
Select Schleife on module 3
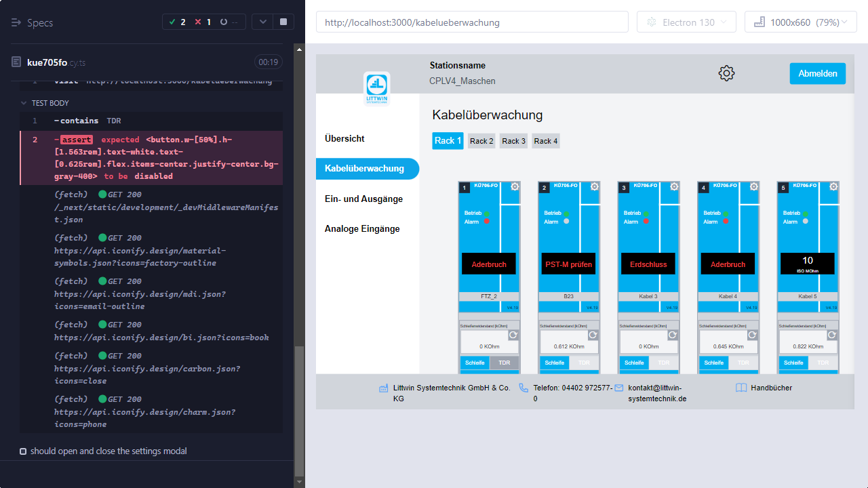tap(634, 363)
